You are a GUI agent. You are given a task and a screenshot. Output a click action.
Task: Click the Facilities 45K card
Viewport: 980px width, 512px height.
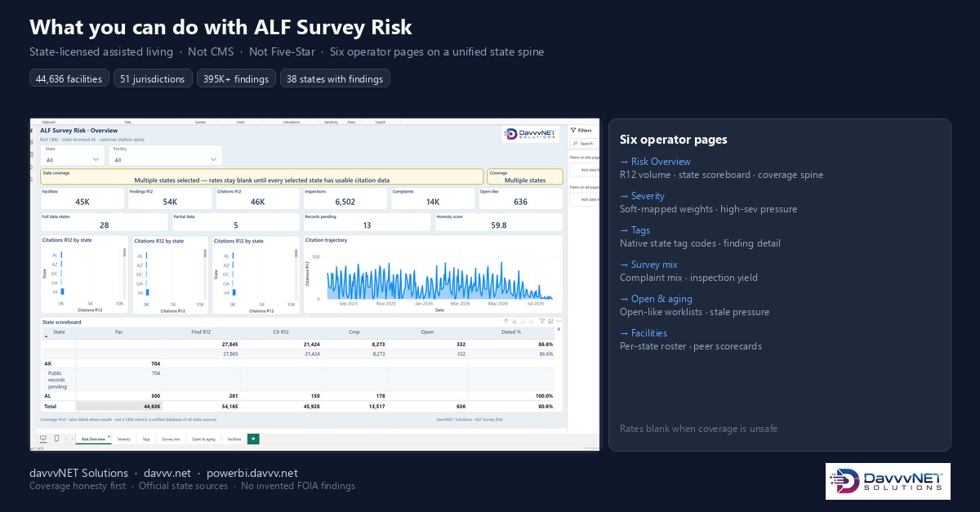[82, 198]
